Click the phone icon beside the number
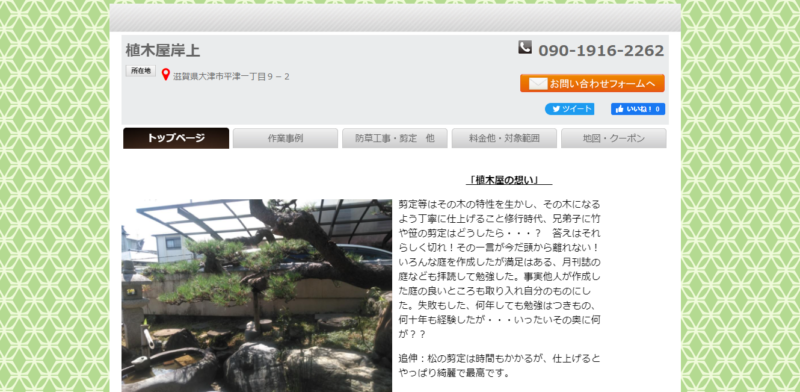The width and height of the screenshot is (800, 392). pyautogui.click(x=525, y=47)
